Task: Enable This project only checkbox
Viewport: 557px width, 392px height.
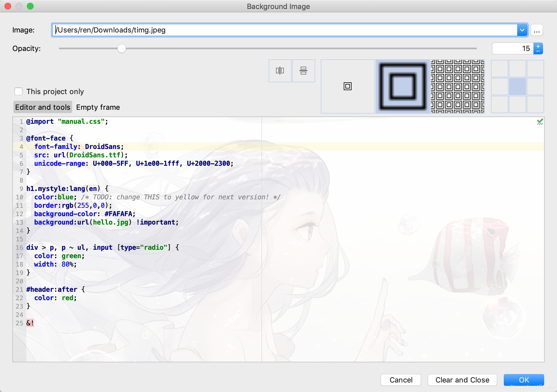Action: coord(18,92)
